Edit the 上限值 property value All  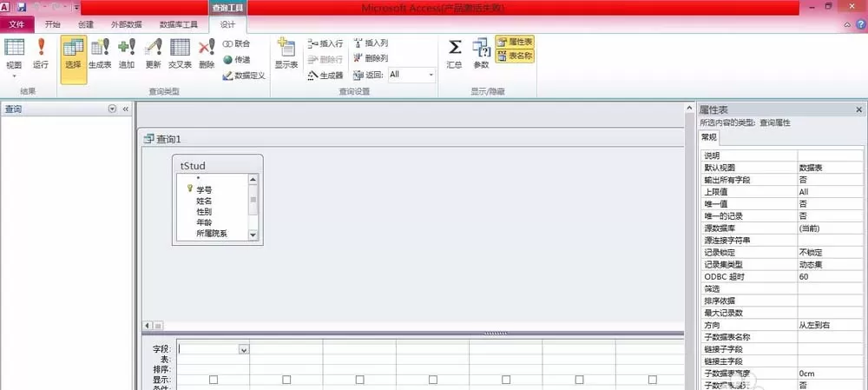(x=831, y=192)
